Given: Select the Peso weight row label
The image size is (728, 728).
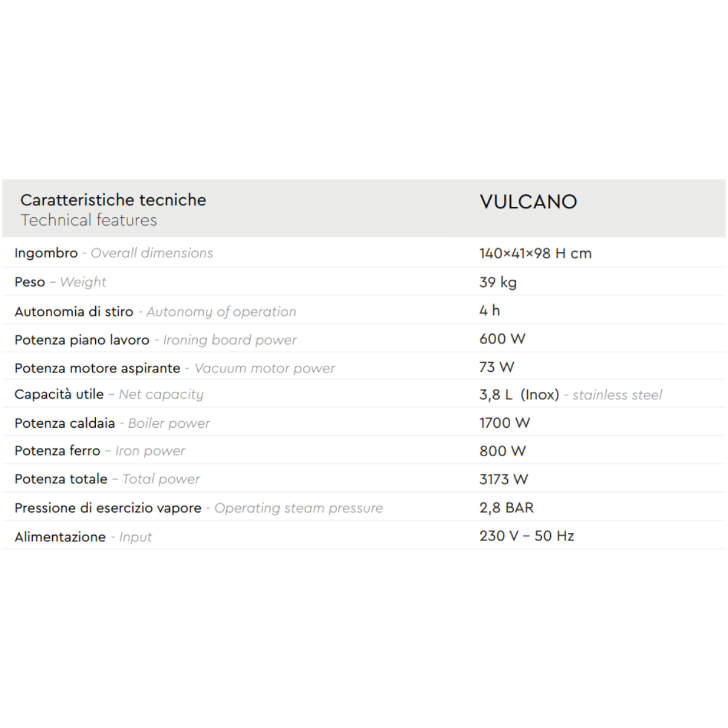Looking at the screenshot, I should coord(60,282).
